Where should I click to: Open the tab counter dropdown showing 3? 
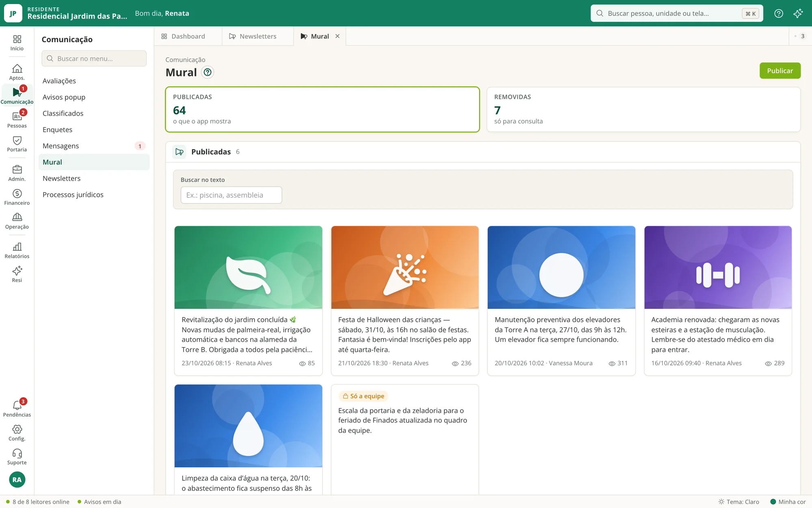click(799, 36)
